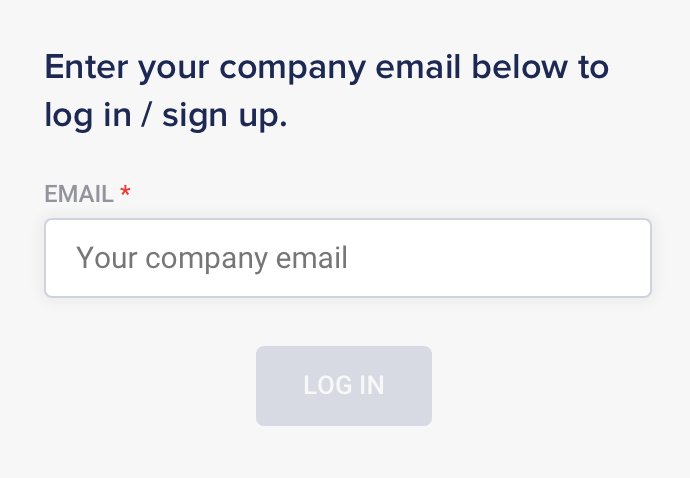The height and width of the screenshot is (478, 690).
Task: Focus the 'Your company email' placeholder text
Action: pos(212,259)
